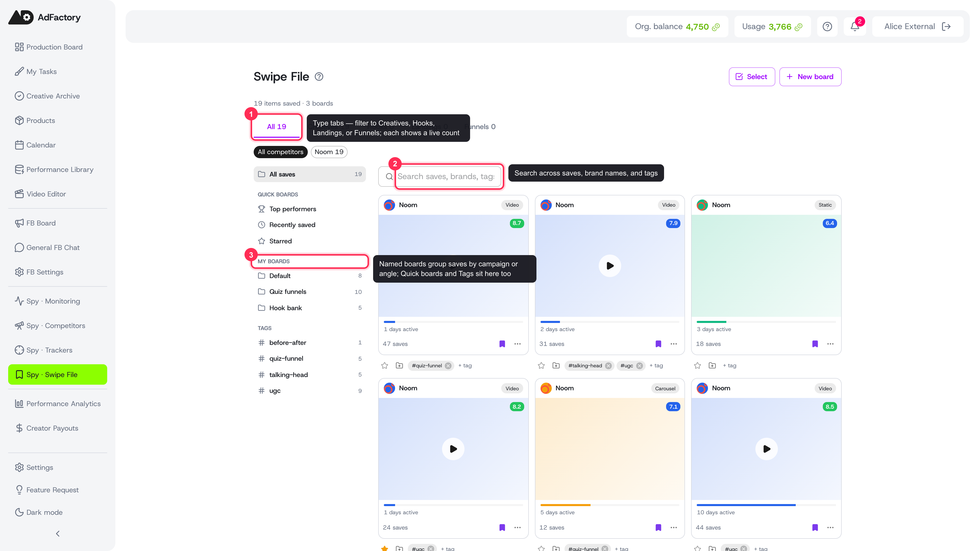Open notifications bell with 2 badge
This screenshot has width=980, height=551.
point(855,27)
